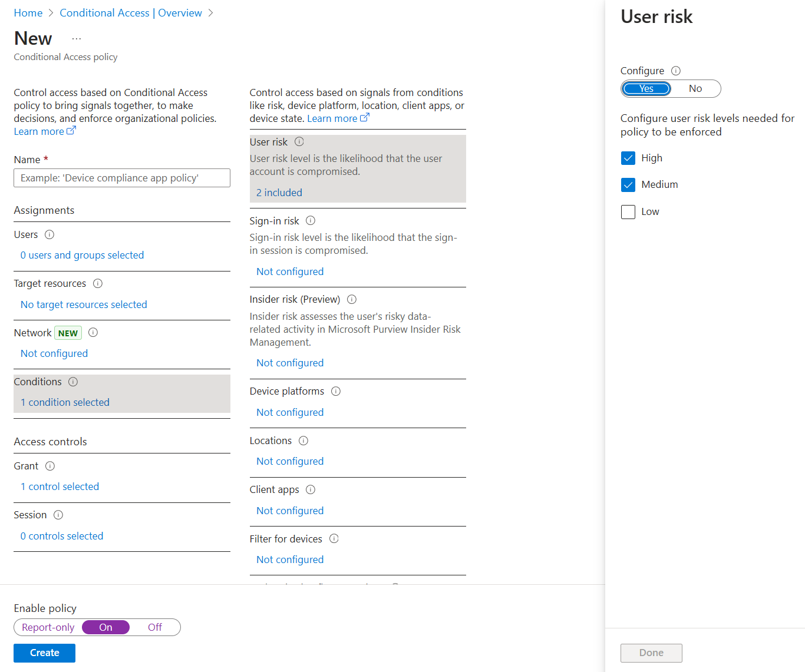Open Conditional Access | Overview breadcrumb
This screenshot has height=672, width=805.
[131, 12]
